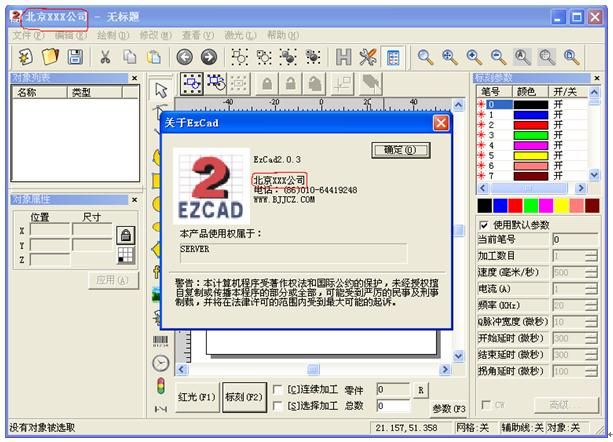Close the object list panel

click(x=134, y=78)
